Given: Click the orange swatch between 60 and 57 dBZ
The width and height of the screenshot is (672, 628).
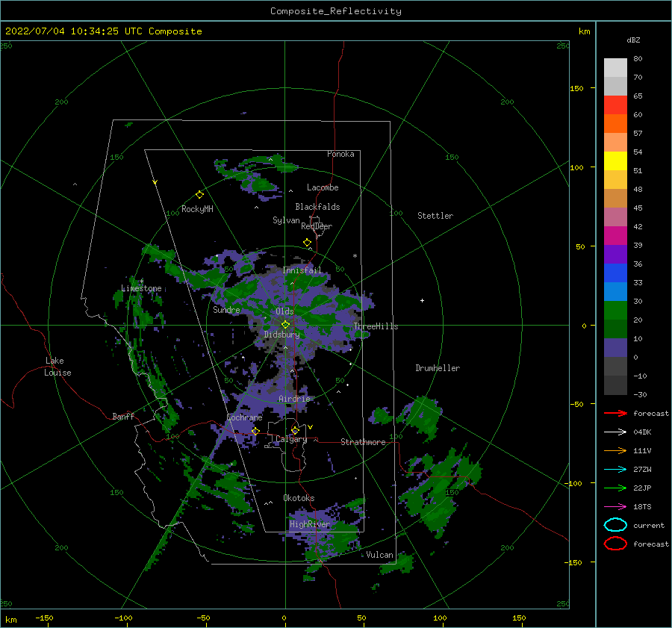Looking at the screenshot, I should pos(615,124).
